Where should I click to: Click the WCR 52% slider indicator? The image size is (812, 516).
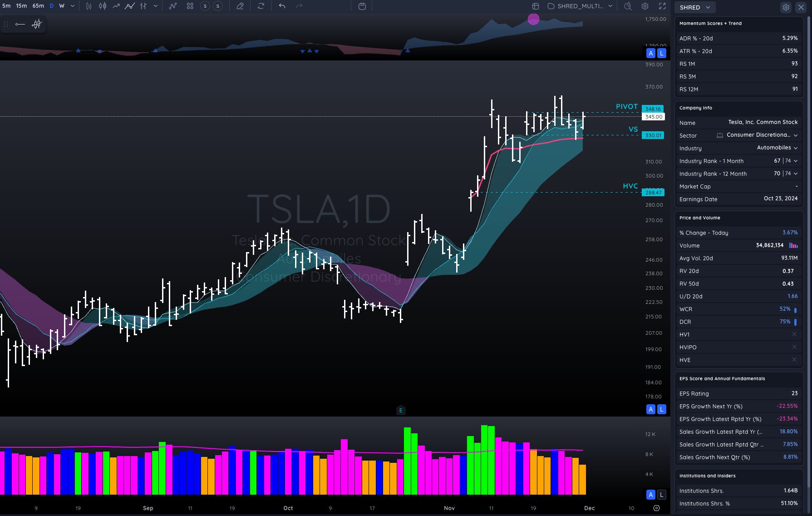[795, 309]
